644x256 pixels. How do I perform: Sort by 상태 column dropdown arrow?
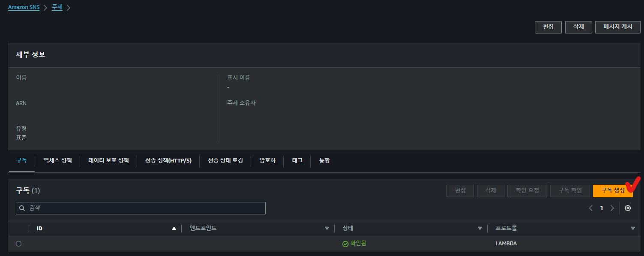pyautogui.click(x=480, y=229)
